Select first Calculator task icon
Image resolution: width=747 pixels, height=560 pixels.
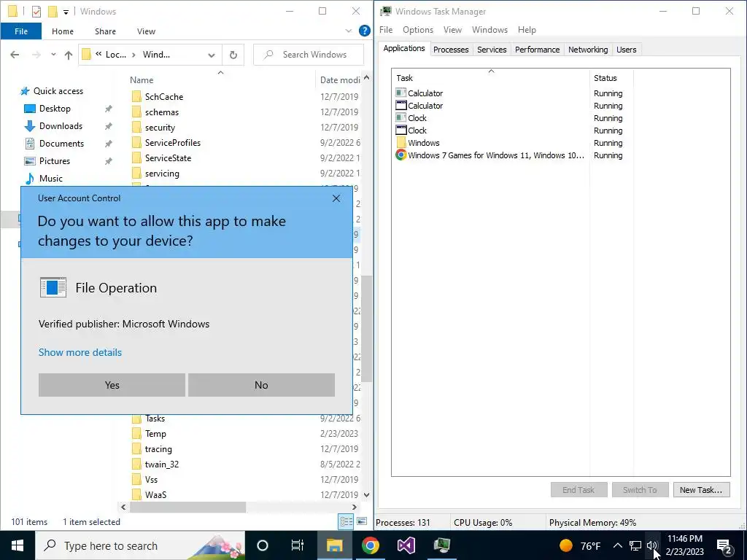[x=401, y=93]
